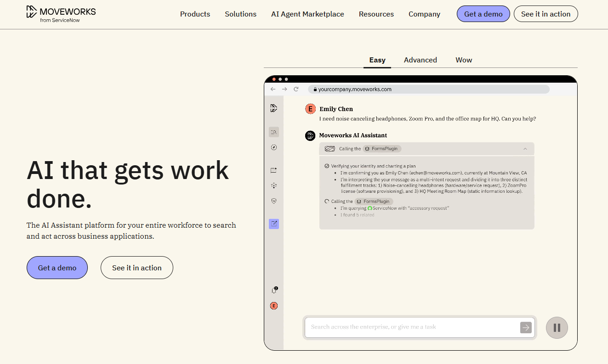The image size is (608, 364).
Task: Click the red window dot in demo
Action: point(274,79)
